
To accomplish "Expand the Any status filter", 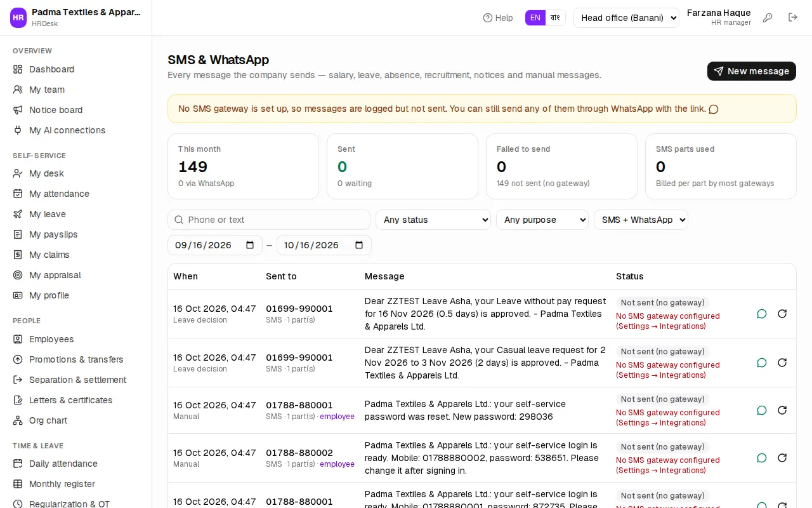I will [x=433, y=220].
